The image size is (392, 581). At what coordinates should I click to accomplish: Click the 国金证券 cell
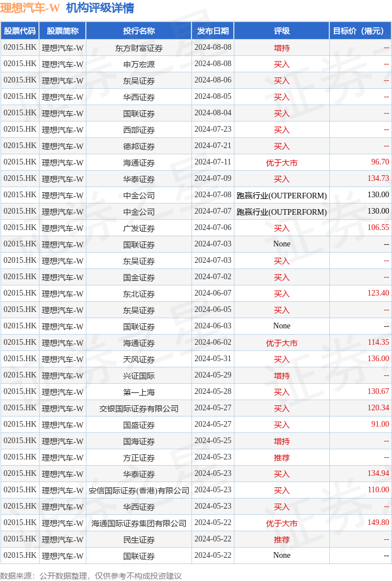pyautogui.click(x=139, y=278)
